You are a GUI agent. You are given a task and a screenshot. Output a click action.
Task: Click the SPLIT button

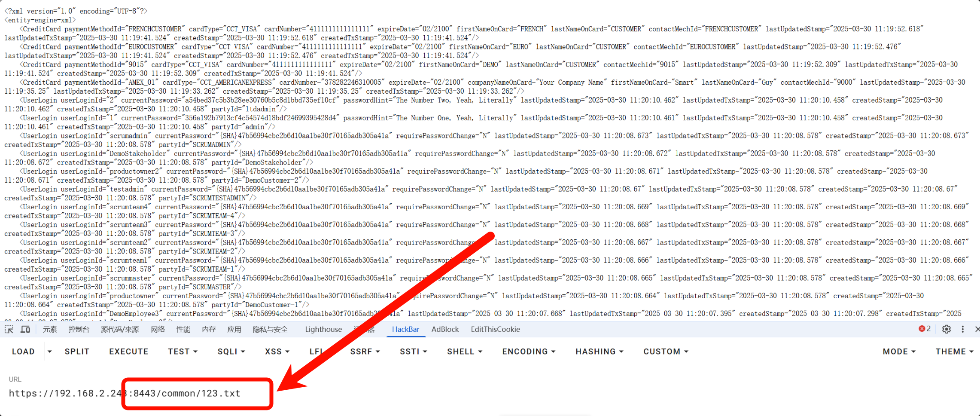pyautogui.click(x=77, y=352)
